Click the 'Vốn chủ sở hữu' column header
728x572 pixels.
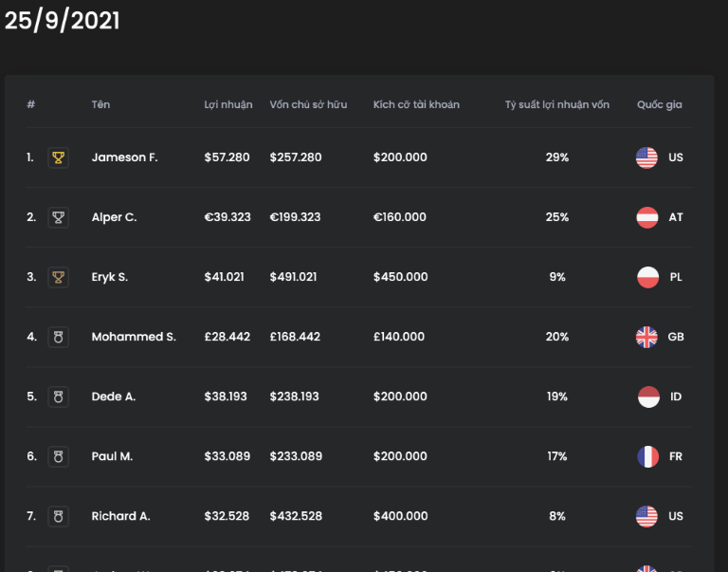tap(308, 104)
